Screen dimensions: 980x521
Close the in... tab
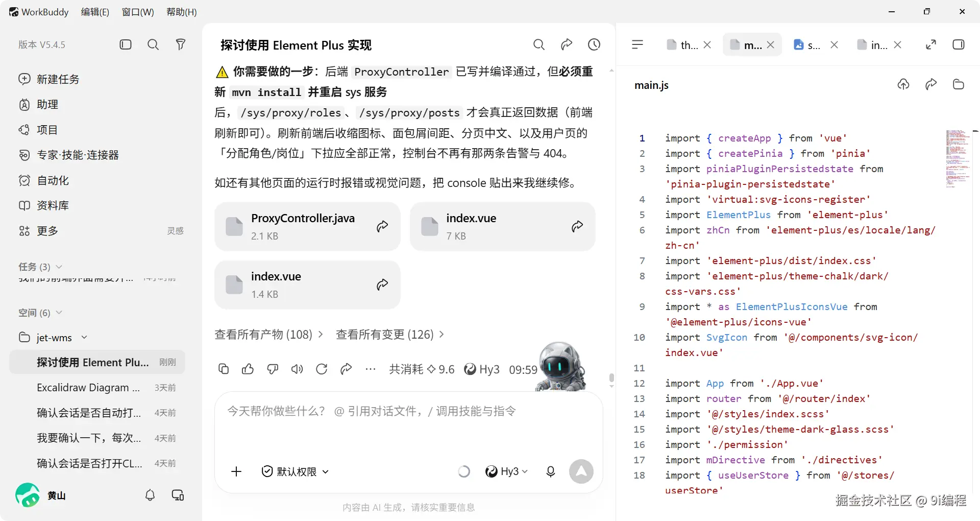pos(897,45)
